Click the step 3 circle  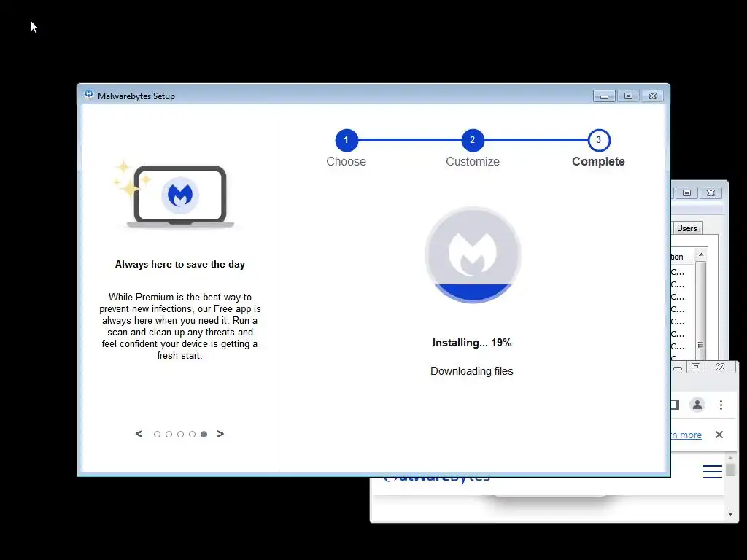[599, 140]
